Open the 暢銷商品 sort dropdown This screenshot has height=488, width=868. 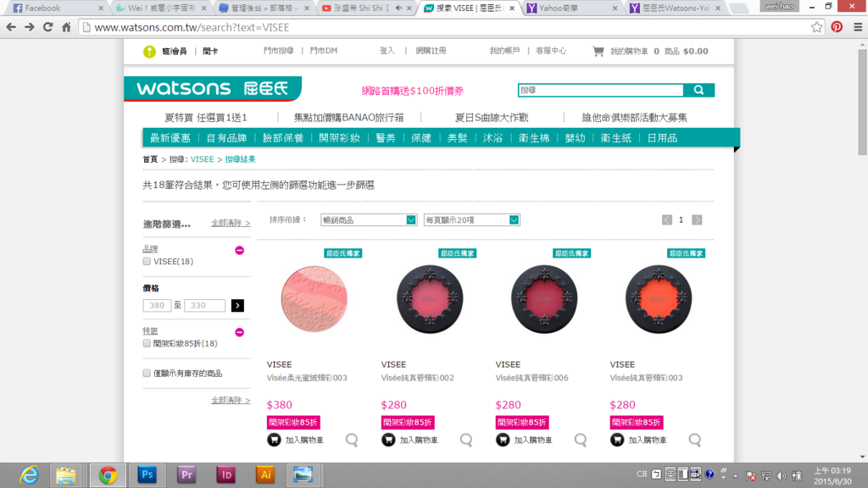369,220
